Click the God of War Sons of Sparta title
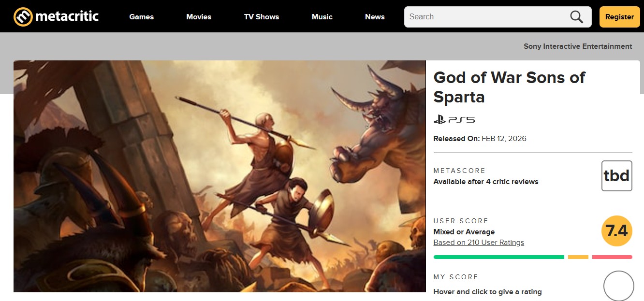 click(x=509, y=87)
